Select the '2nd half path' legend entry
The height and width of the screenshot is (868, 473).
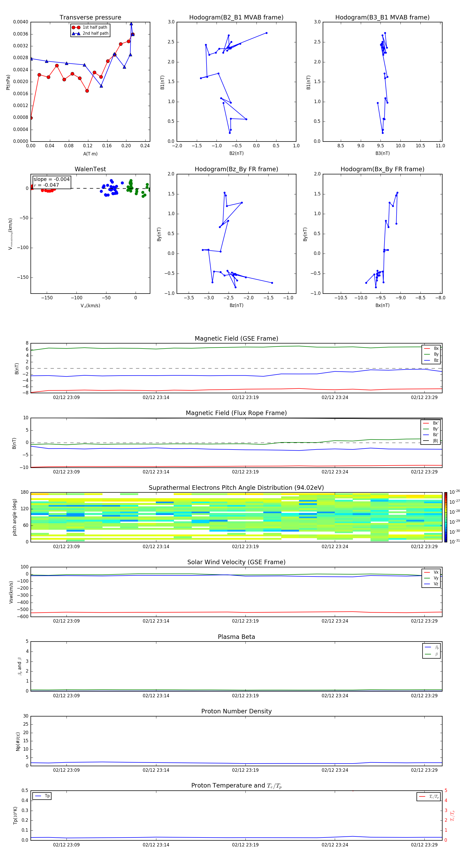tap(90, 33)
